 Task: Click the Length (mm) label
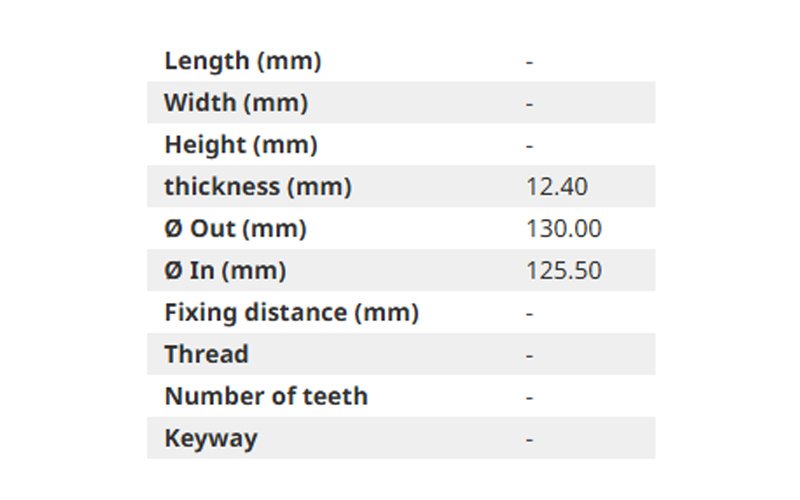(243, 61)
